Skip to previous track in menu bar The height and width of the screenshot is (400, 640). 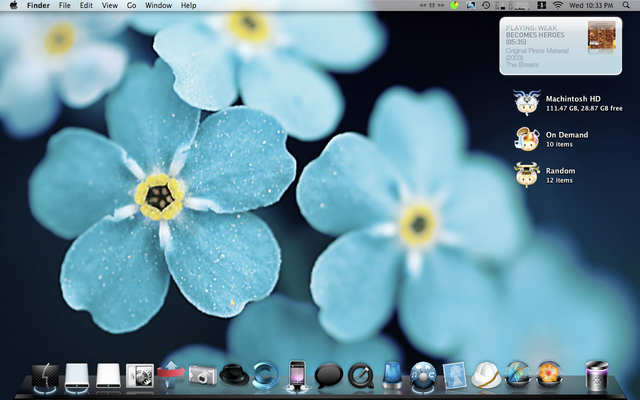423,5
